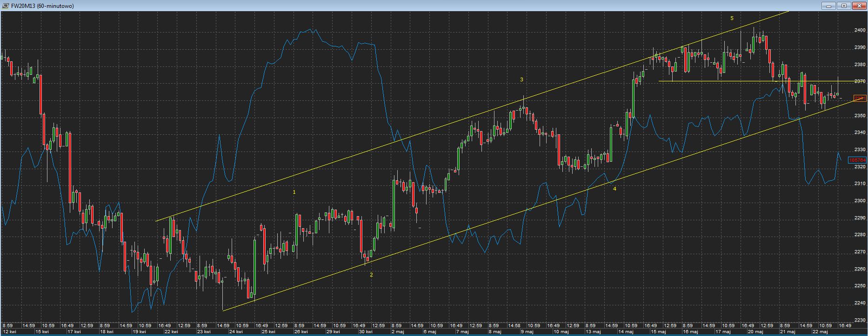Click the '18 kwi' date label
The height and width of the screenshot is (336, 868).
[x=107, y=332]
